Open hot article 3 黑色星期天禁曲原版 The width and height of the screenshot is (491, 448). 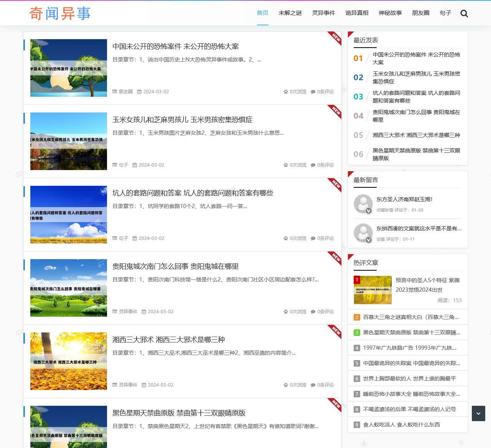pyautogui.click(x=412, y=332)
